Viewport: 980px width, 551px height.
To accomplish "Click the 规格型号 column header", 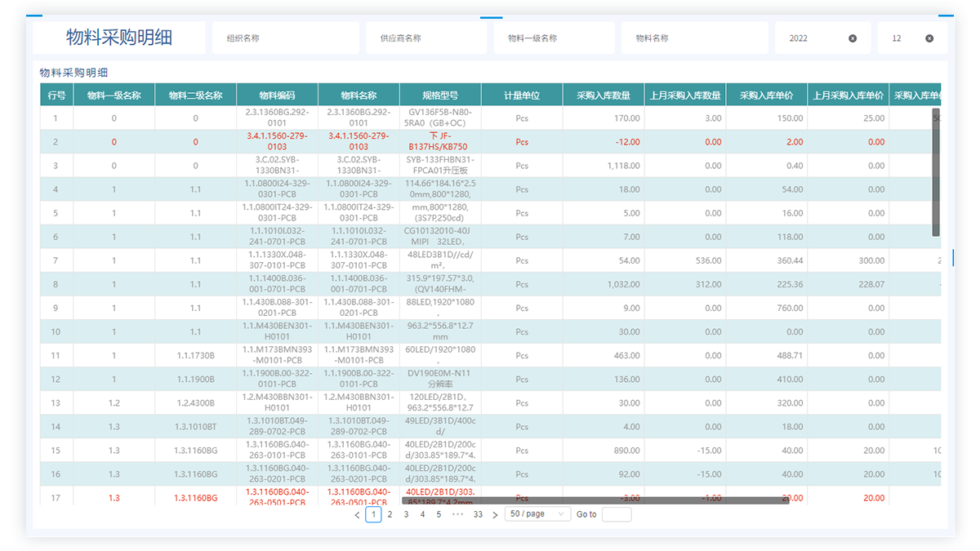I will (x=440, y=95).
